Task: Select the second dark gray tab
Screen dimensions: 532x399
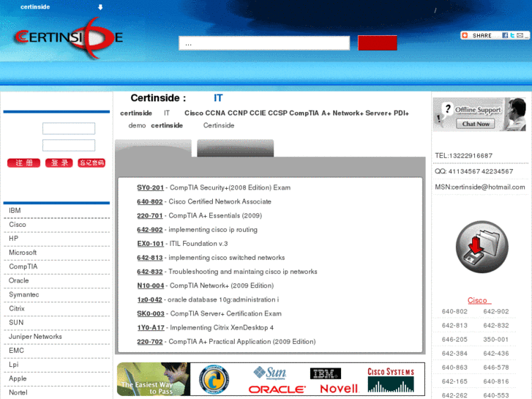Action: point(235,148)
